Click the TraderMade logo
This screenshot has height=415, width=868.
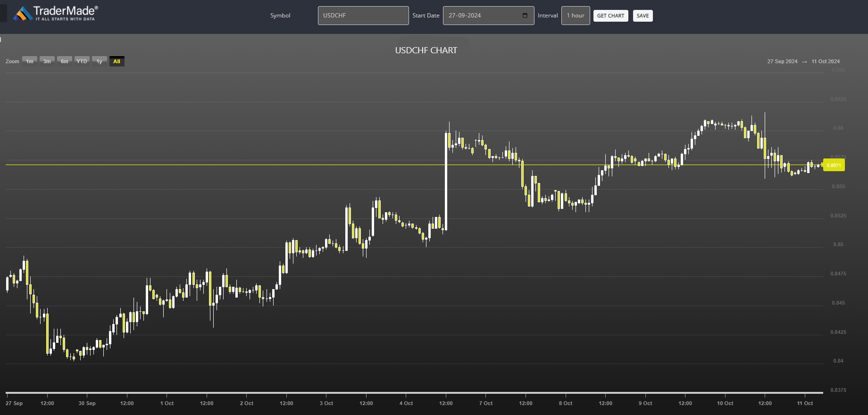(x=55, y=13)
